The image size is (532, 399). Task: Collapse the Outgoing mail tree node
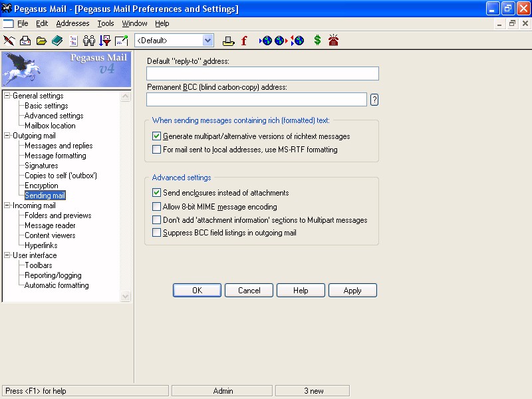(7, 136)
